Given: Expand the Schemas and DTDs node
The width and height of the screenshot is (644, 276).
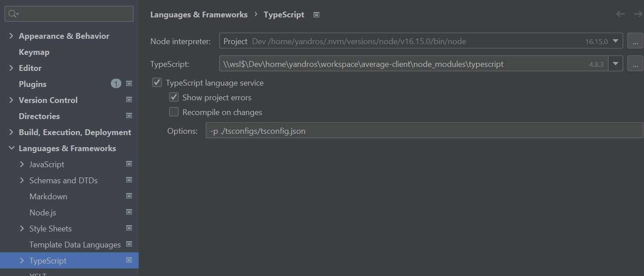Looking at the screenshot, I should [22, 181].
